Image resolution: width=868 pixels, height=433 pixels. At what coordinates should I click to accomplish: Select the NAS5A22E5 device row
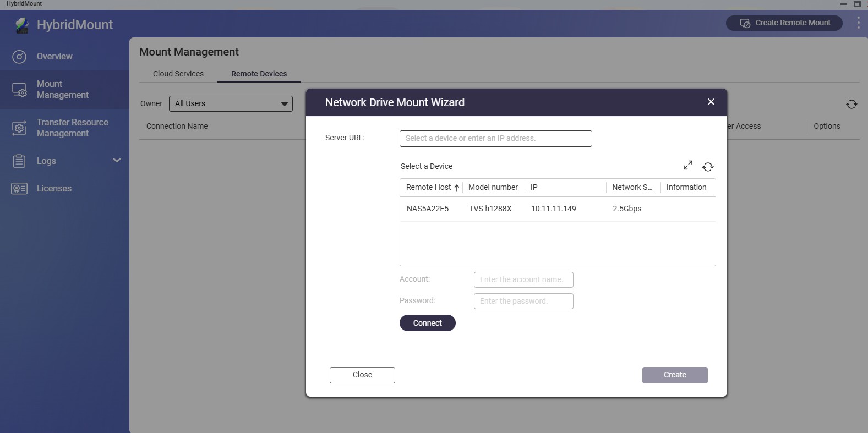coord(557,209)
